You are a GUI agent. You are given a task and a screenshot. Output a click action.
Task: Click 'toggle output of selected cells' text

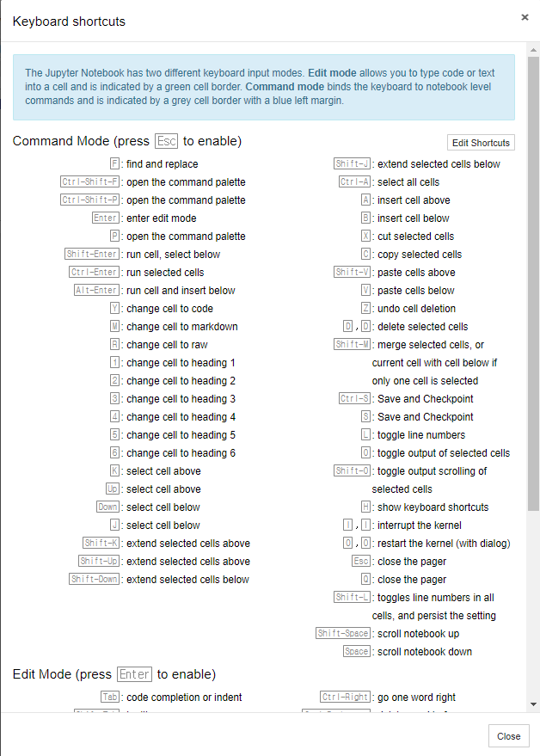[444, 452]
